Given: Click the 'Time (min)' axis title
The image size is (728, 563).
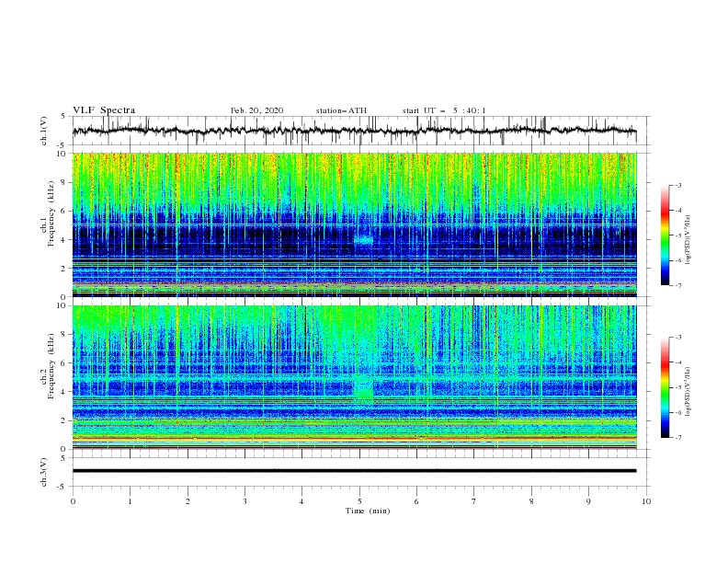Looking at the screenshot, I should 368,511.
